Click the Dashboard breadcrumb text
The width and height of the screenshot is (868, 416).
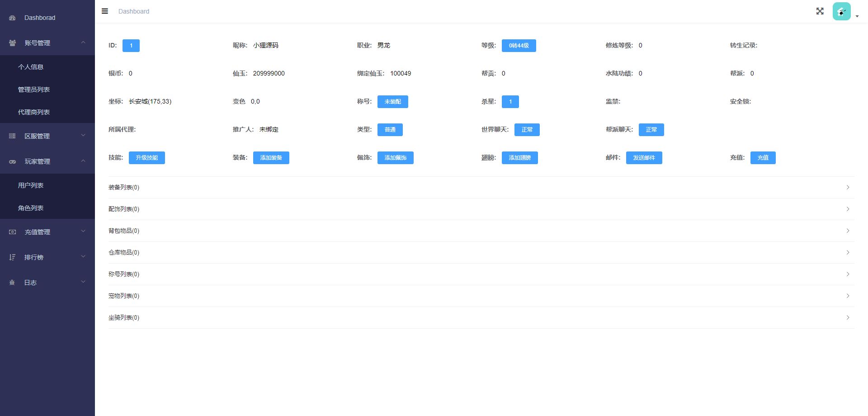pyautogui.click(x=134, y=11)
